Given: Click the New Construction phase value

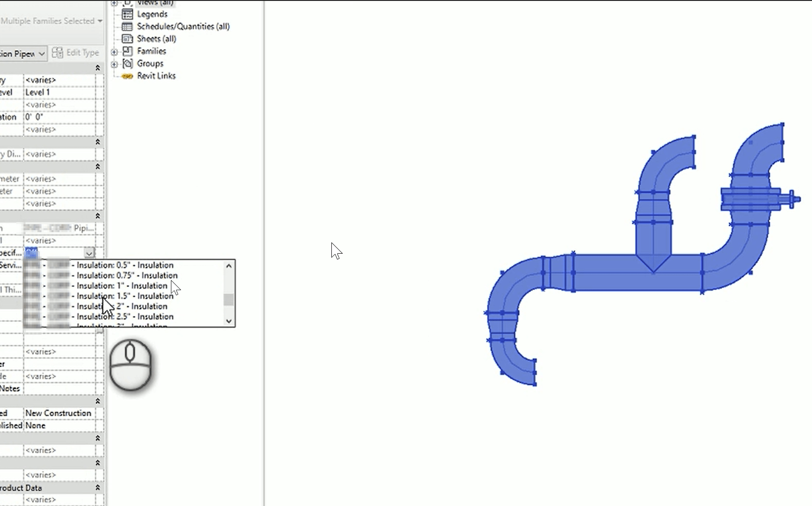Looking at the screenshot, I should 59,413.
